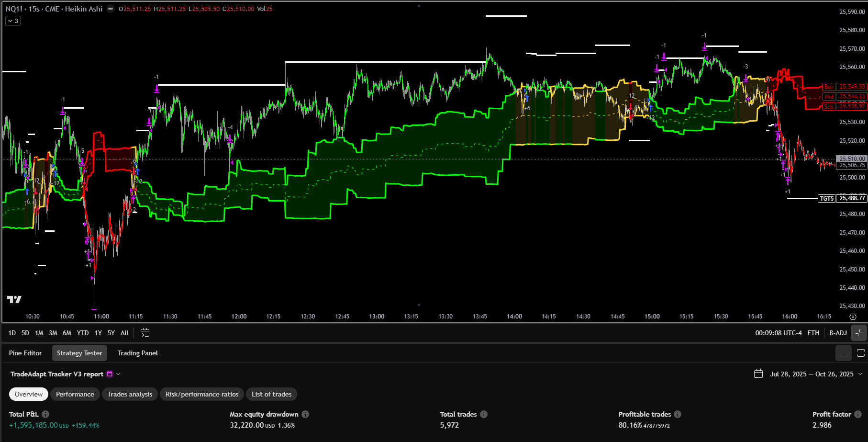Click info icon beside Max equity drawdown
868x442 pixels.
pos(305,414)
